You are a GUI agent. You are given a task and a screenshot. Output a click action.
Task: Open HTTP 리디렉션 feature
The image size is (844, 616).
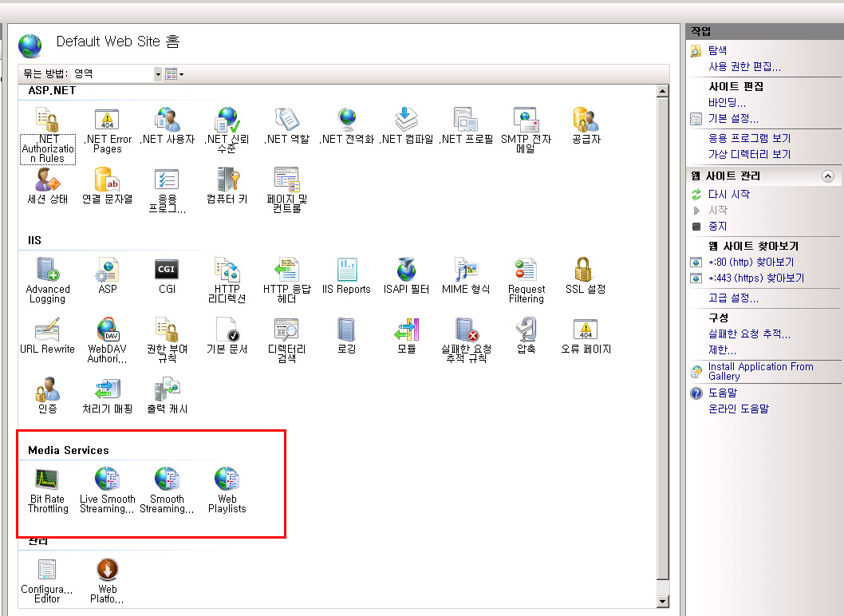[227, 281]
